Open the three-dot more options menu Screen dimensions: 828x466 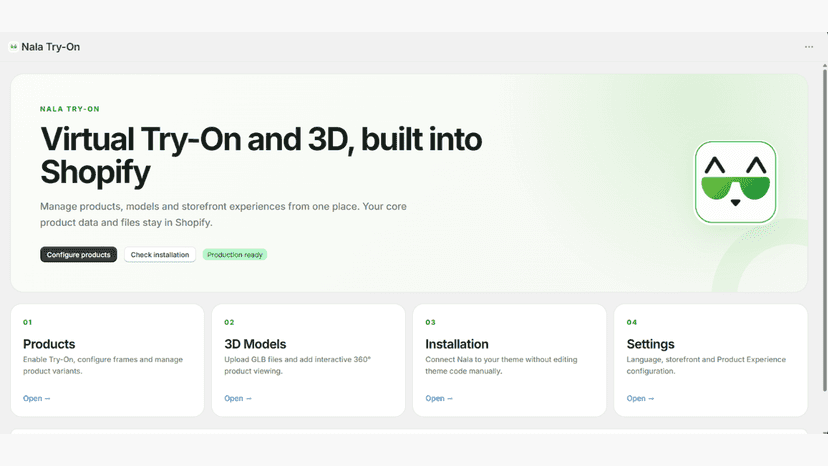[x=808, y=47]
